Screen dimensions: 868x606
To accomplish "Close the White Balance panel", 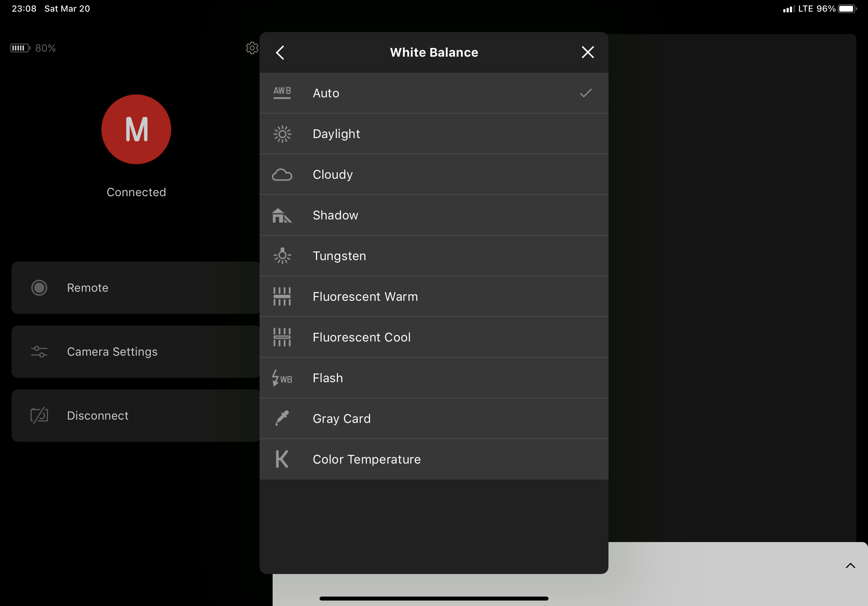I will 587,52.
